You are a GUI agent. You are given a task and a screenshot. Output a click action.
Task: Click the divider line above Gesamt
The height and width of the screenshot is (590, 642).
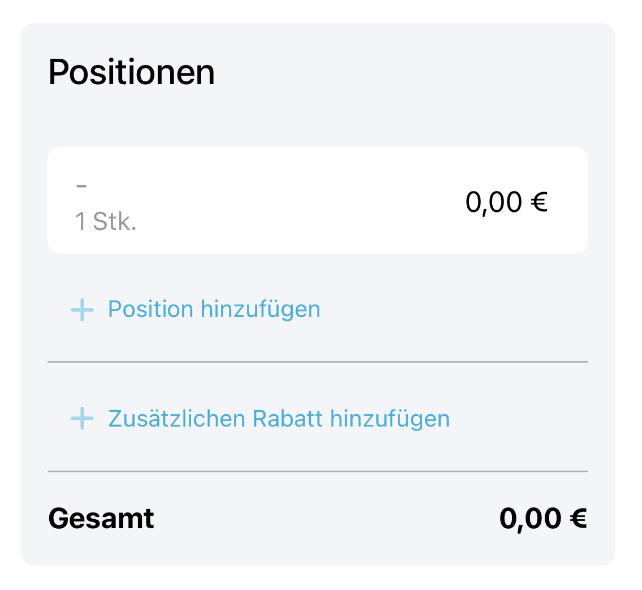pos(318,472)
